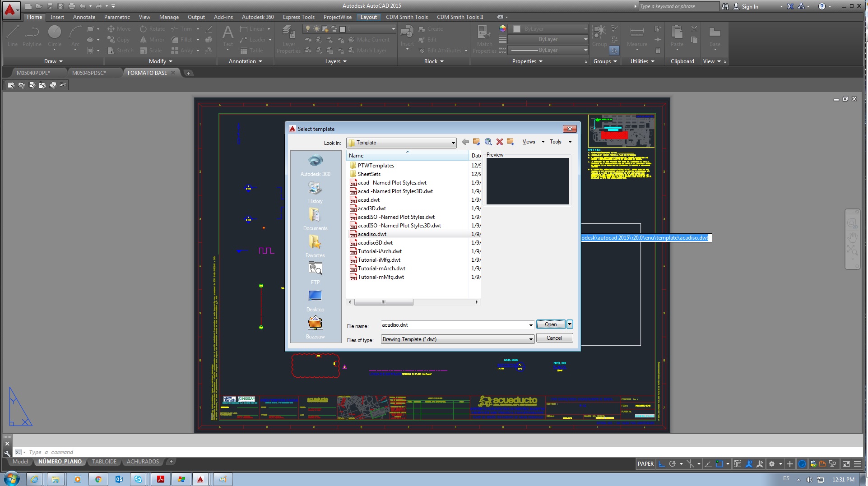Image resolution: width=868 pixels, height=486 pixels.
Task: Switch to the TABLOIDE layout tab
Action: click(x=104, y=462)
